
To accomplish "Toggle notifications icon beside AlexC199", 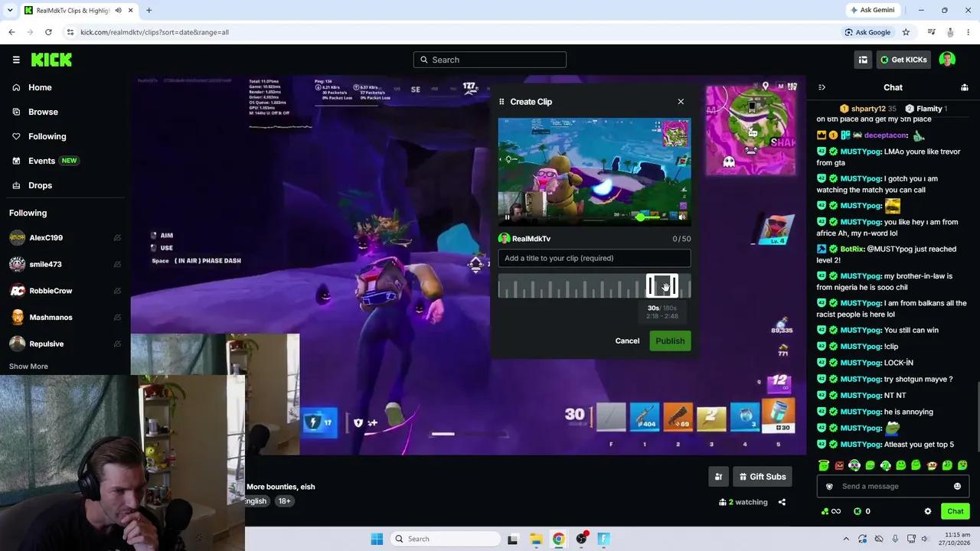I will point(117,238).
